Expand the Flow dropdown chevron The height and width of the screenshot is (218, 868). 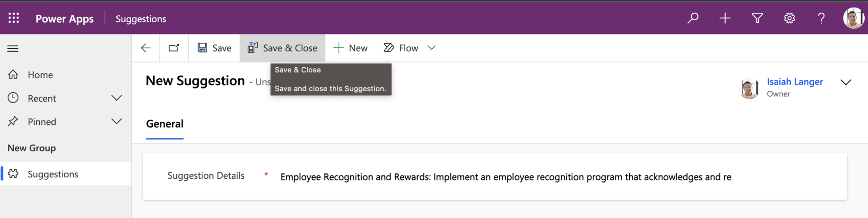point(431,48)
